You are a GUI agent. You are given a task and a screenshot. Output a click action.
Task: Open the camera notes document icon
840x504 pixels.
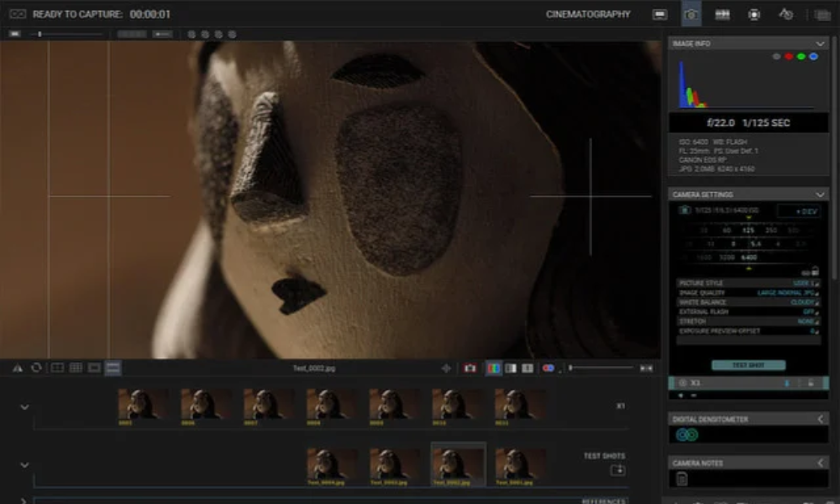pos(682,479)
